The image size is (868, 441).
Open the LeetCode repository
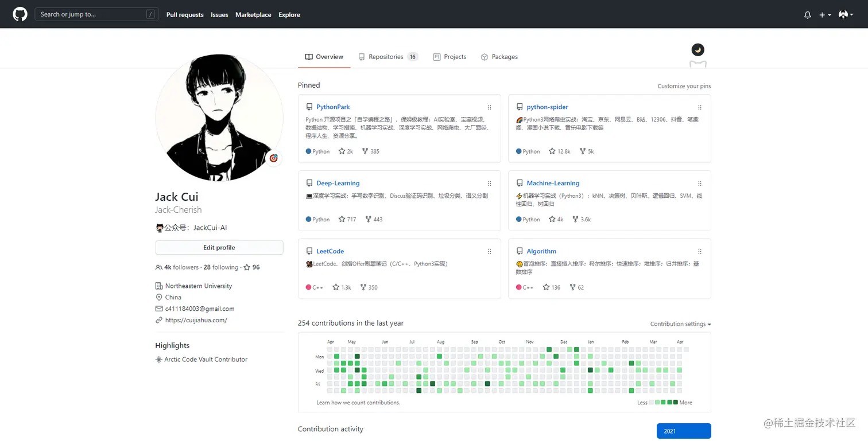tap(330, 251)
